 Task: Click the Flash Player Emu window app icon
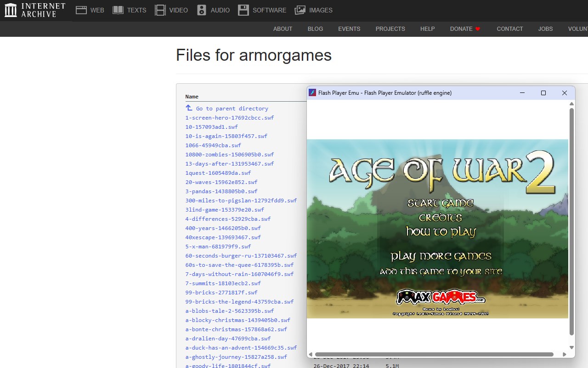click(x=312, y=93)
